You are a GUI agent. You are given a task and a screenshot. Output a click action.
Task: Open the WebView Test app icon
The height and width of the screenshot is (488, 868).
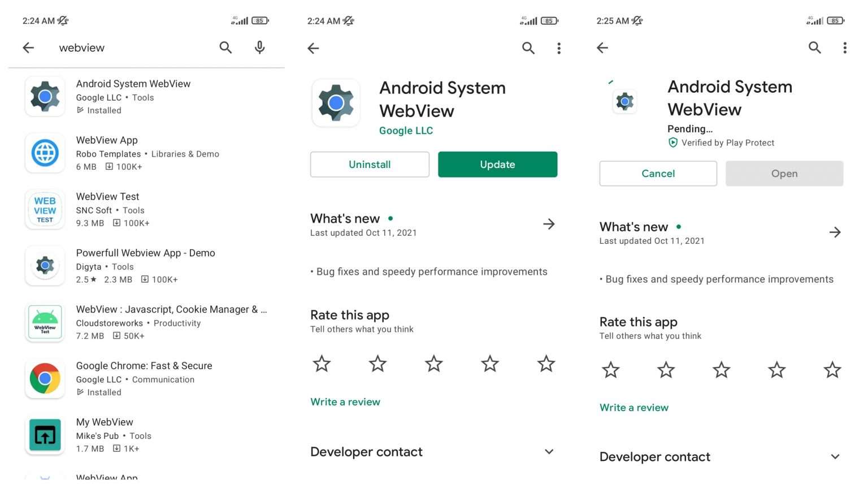(45, 209)
